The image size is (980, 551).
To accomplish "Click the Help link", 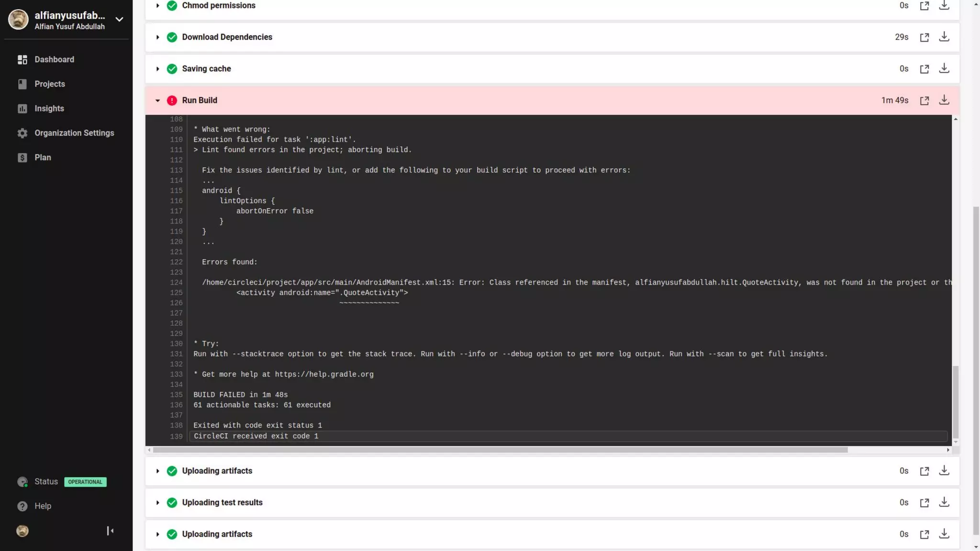I will pyautogui.click(x=43, y=506).
